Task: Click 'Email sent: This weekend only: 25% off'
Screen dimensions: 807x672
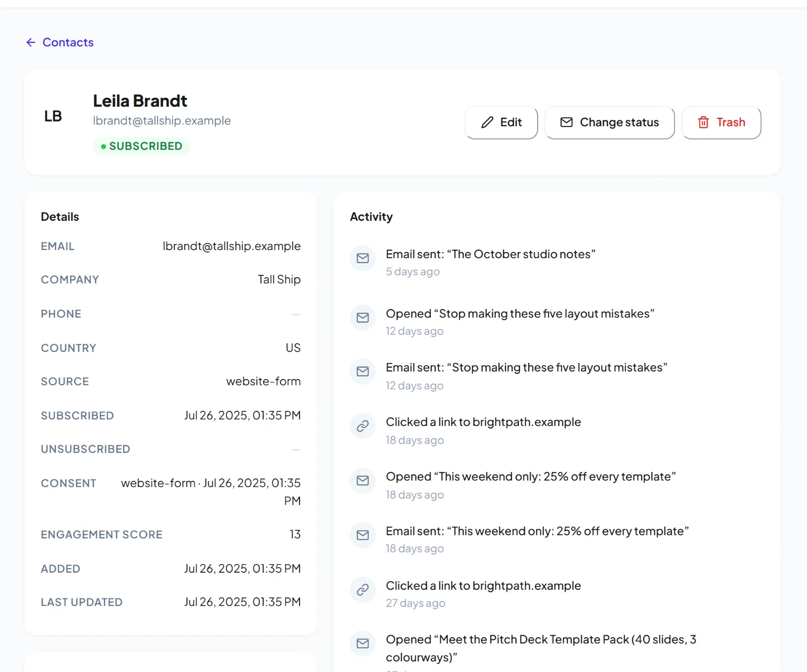Action: click(537, 531)
